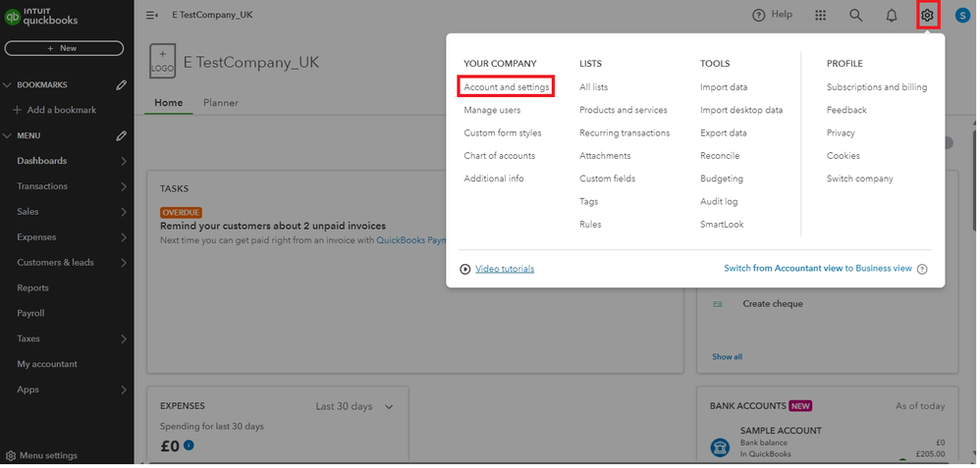Open the QuickBooks Payments link
The height and width of the screenshot is (468, 980).
410,240
